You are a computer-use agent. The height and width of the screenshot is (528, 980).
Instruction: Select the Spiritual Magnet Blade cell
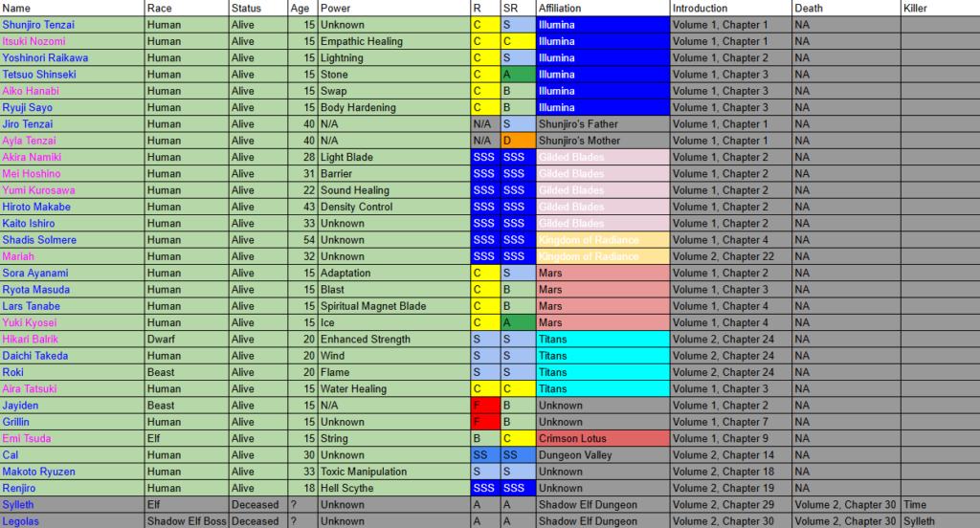372,306
